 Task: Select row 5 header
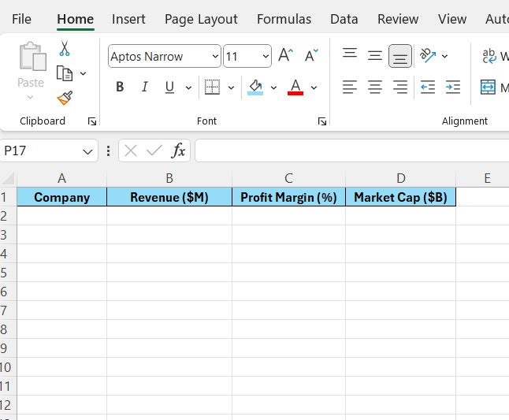tap(8, 273)
